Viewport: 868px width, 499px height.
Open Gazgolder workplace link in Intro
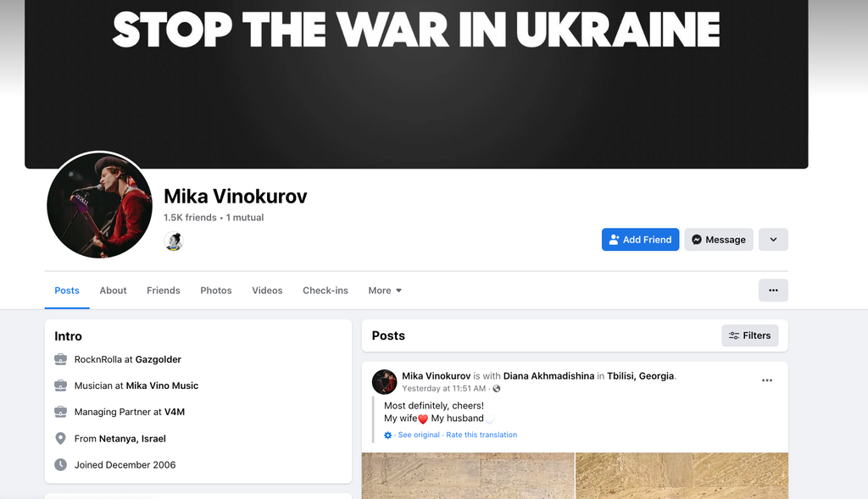click(x=158, y=359)
